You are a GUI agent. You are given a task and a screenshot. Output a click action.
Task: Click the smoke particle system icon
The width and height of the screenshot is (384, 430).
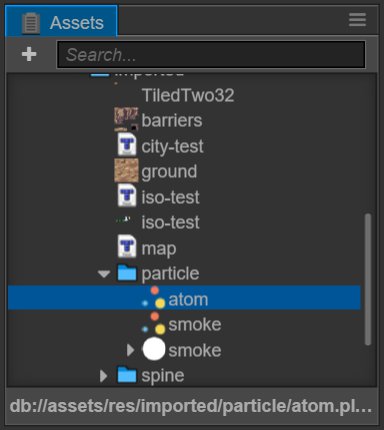[153, 323]
